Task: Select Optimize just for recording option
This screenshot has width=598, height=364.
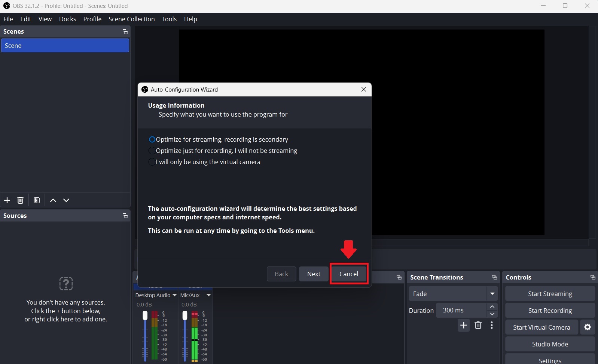Action: click(x=223, y=151)
